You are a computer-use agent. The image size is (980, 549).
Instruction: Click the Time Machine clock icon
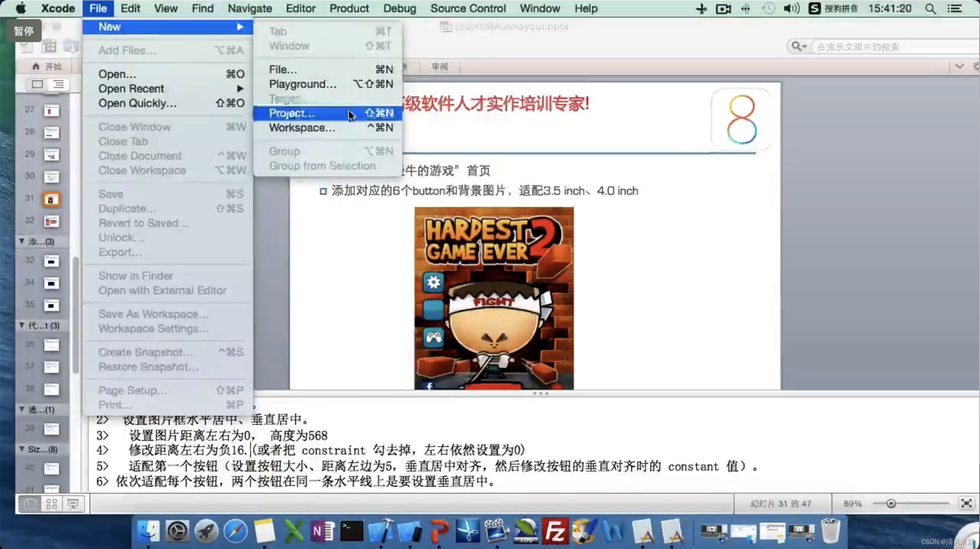click(768, 8)
